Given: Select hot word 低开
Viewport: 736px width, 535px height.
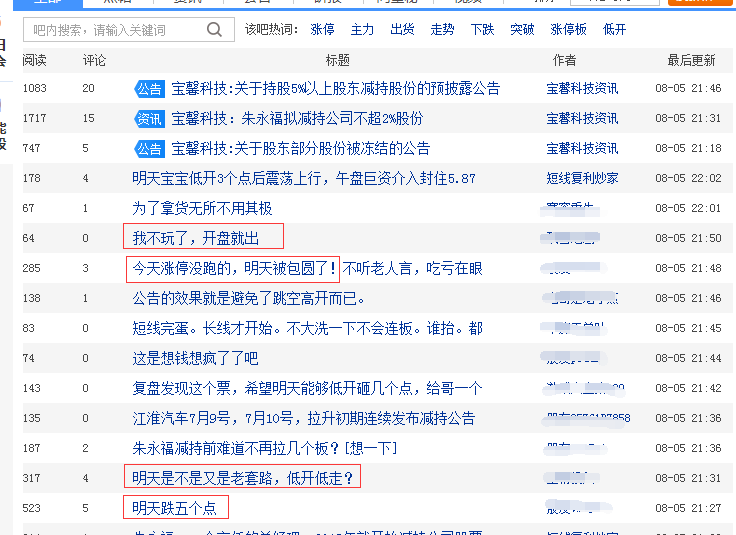Looking at the screenshot, I should [x=614, y=30].
